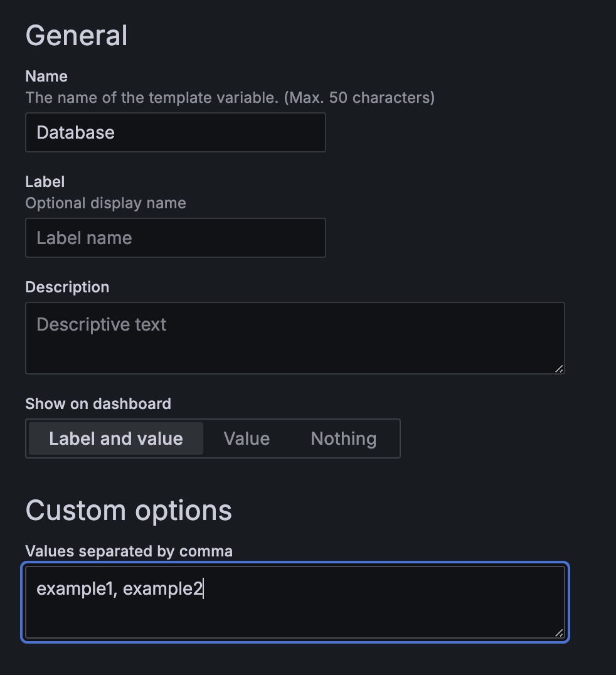Screen dimensions: 616x675
Task: Click the Optional display name helper text
Action: (x=105, y=203)
